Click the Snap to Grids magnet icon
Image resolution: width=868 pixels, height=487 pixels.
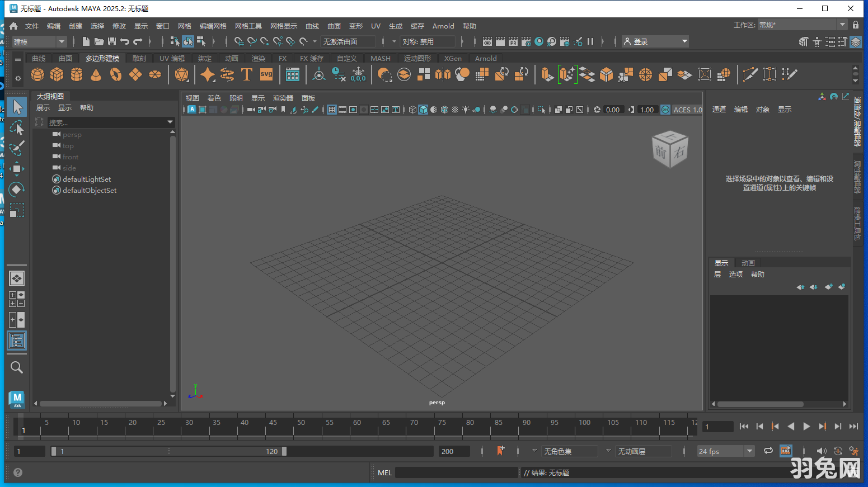click(x=238, y=41)
